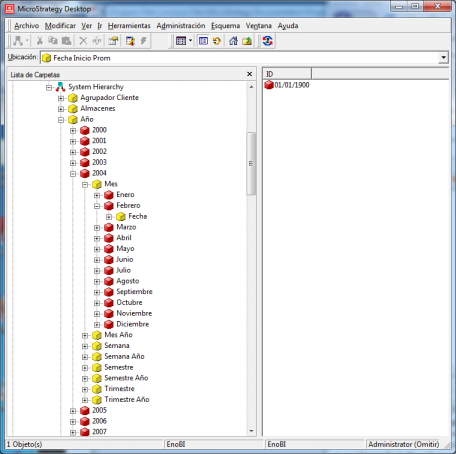Select the Abril element icon
Image resolution: width=456 pixels, height=454 pixels.
[x=109, y=238]
